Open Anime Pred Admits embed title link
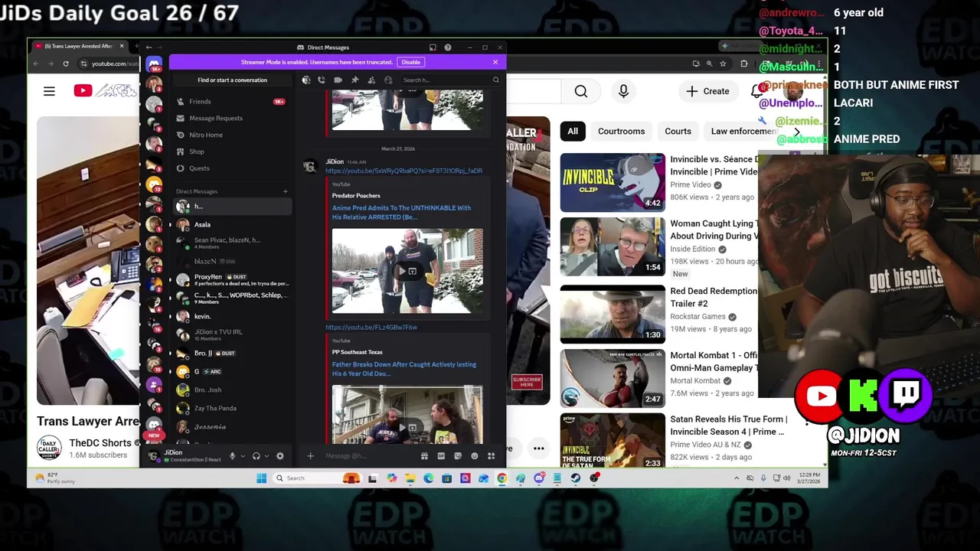Screen dimensions: 980x551 pos(401,213)
